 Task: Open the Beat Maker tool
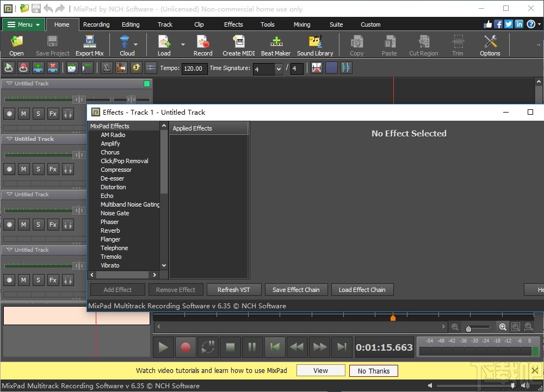click(x=276, y=46)
